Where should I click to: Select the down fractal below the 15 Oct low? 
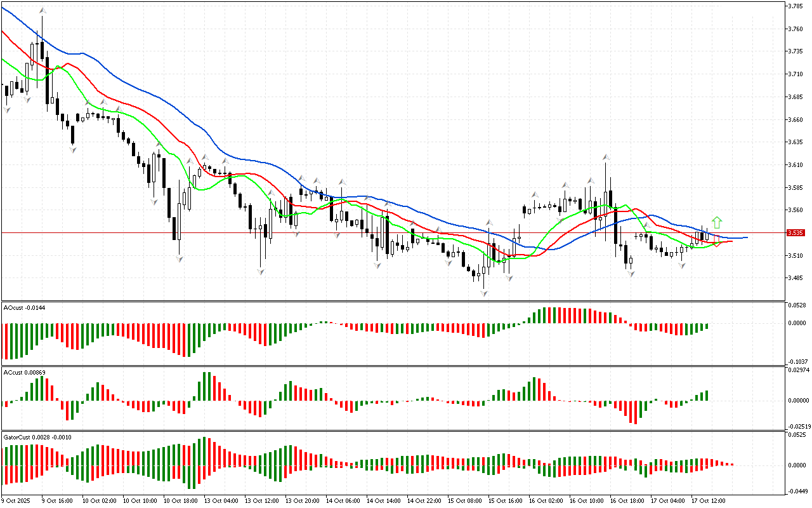tap(484, 293)
